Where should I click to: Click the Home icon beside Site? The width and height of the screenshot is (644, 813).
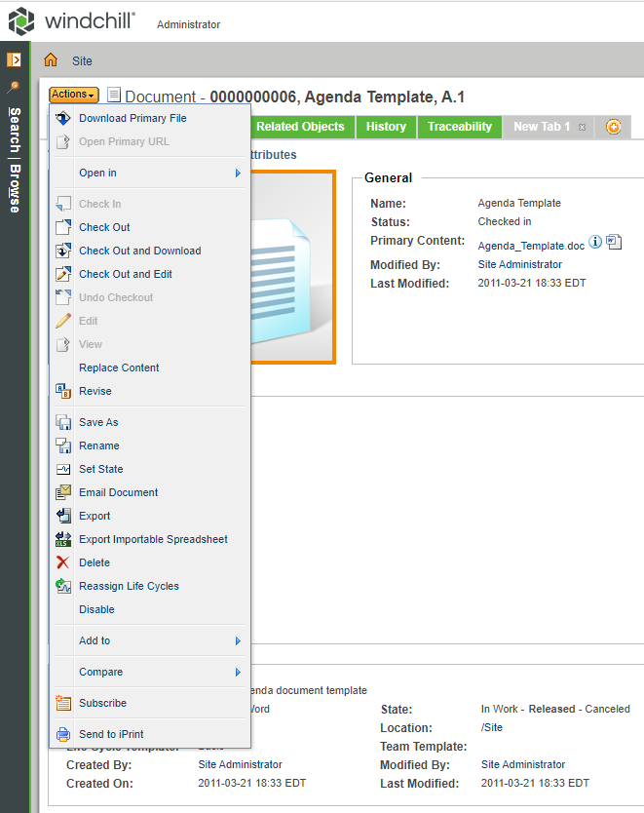point(51,60)
